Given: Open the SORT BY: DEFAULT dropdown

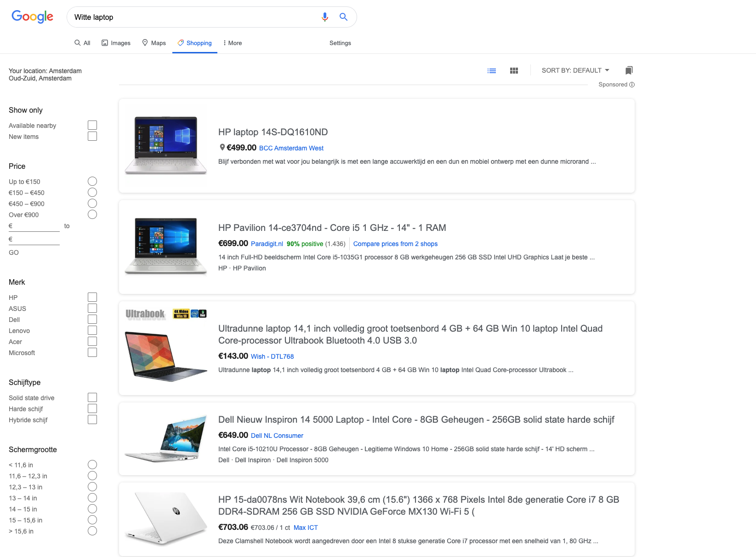Looking at the screenshot, I should click(x=575, y=70).
